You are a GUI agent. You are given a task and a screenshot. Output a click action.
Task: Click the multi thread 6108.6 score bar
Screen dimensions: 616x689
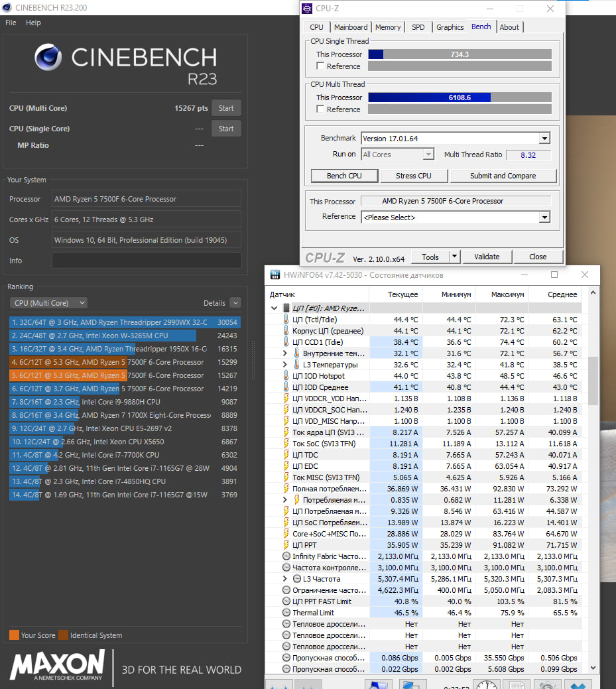click(460, 97)
